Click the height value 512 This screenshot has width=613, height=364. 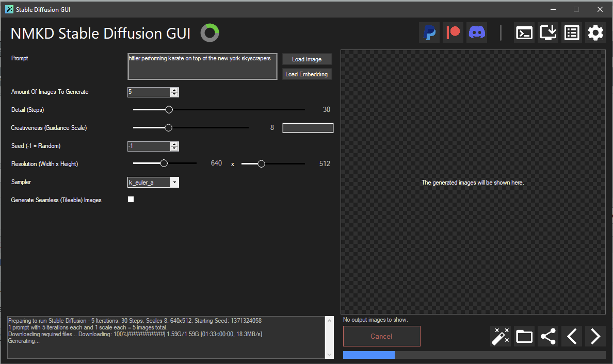click(x=325, y=163)
